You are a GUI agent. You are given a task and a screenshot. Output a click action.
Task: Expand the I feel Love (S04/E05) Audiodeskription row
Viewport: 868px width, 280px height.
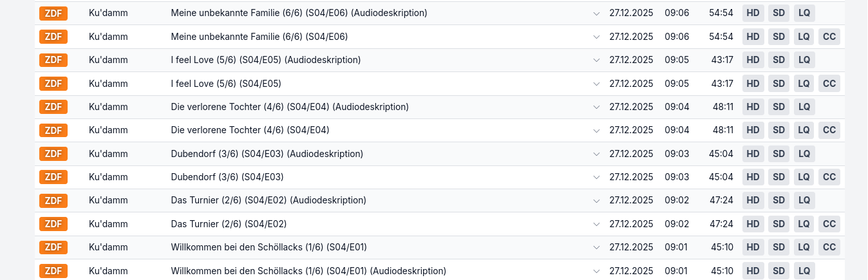(596, 61)
